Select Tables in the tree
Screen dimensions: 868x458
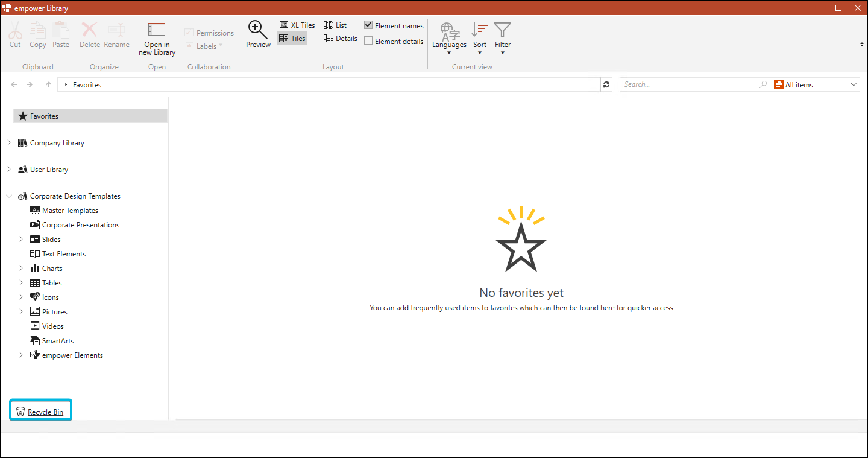click(52, 283)
